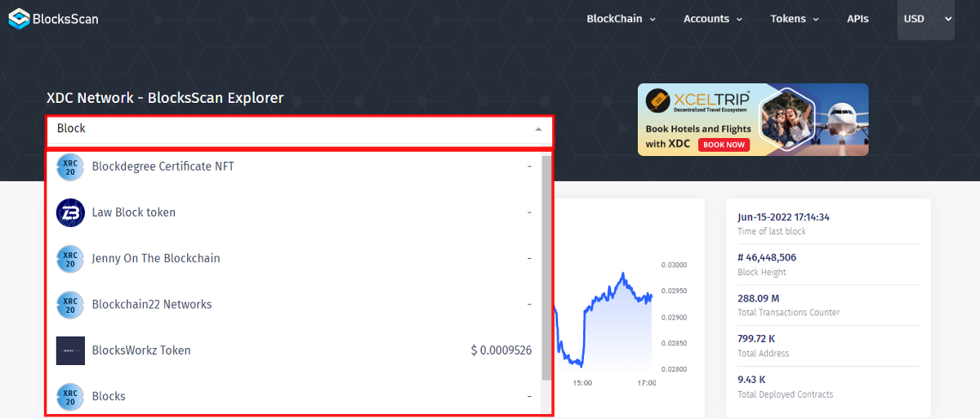This screenshot has height=419, width=980.
Task: Choose the Blocks result
Action: (x=294, y=396)
